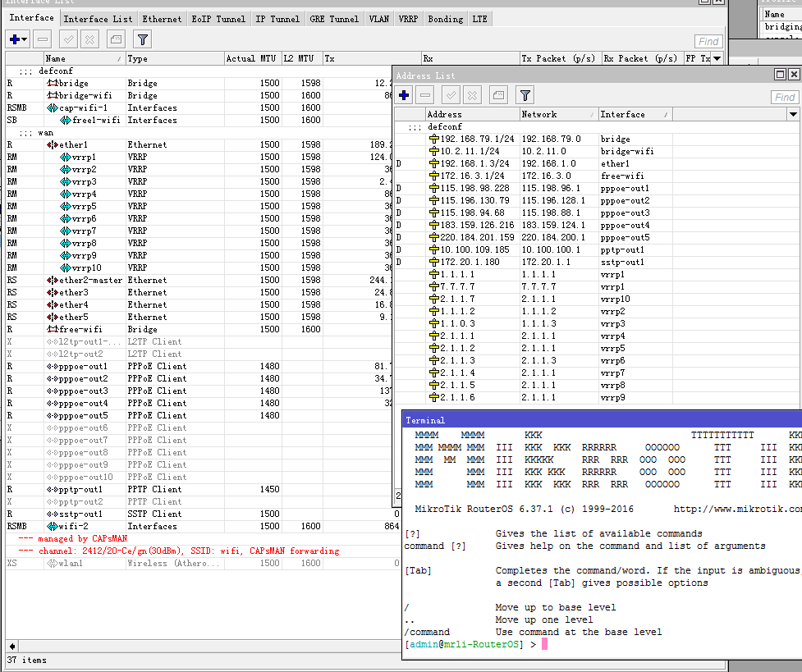Select address row 10.2.11.1/24
Image resolution: width=802 pixels, height=672 pixels.
coord(598,151)
